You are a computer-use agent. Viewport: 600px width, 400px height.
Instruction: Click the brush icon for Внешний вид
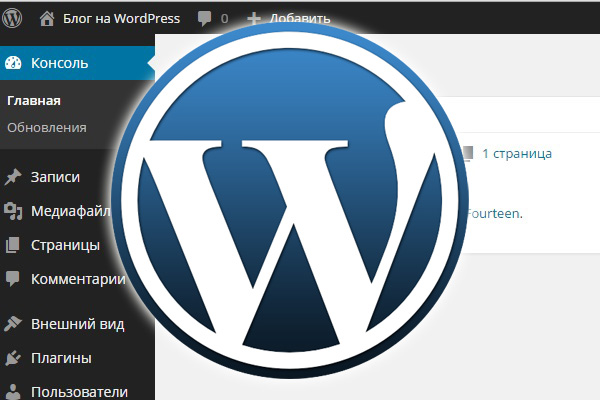pos(13,324)
